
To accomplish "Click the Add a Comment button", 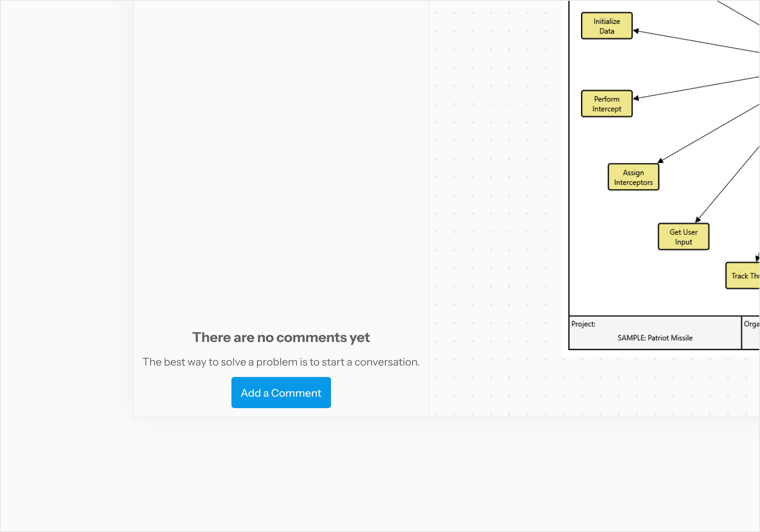I will tap(281, 393).
